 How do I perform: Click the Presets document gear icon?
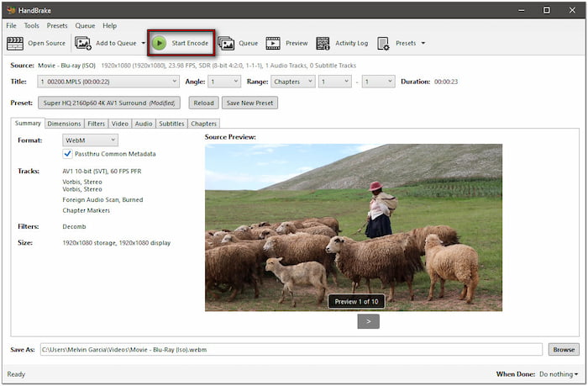(x=383, y=43)
